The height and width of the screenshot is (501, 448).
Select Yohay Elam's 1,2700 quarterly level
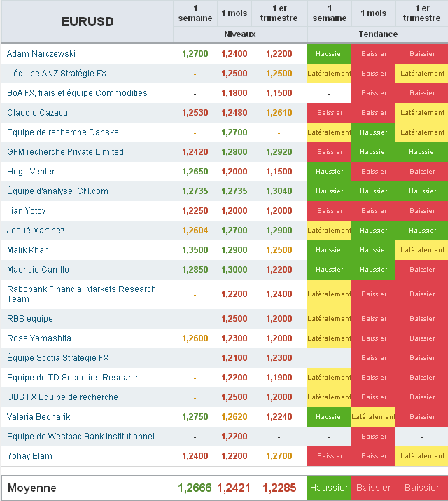279,456
